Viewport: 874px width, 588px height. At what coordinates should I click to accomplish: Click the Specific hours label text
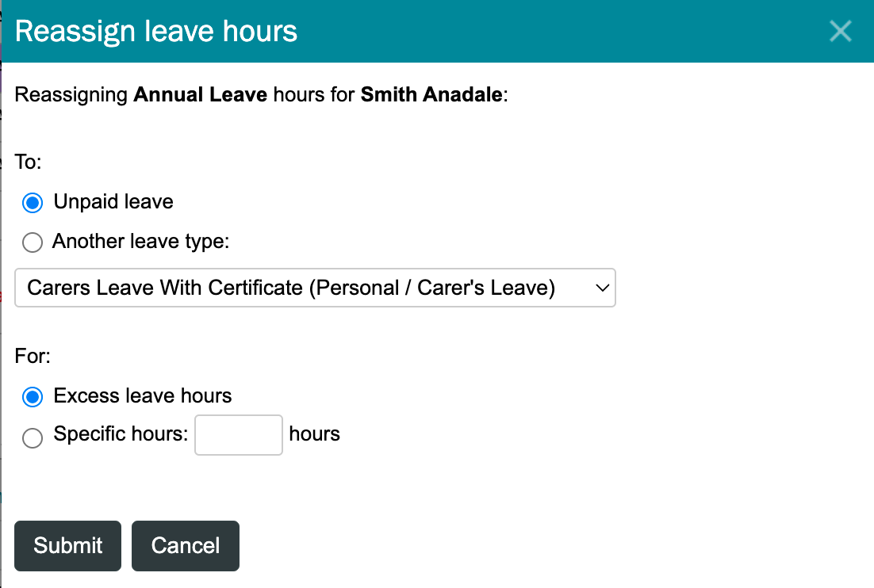[121, 433]
